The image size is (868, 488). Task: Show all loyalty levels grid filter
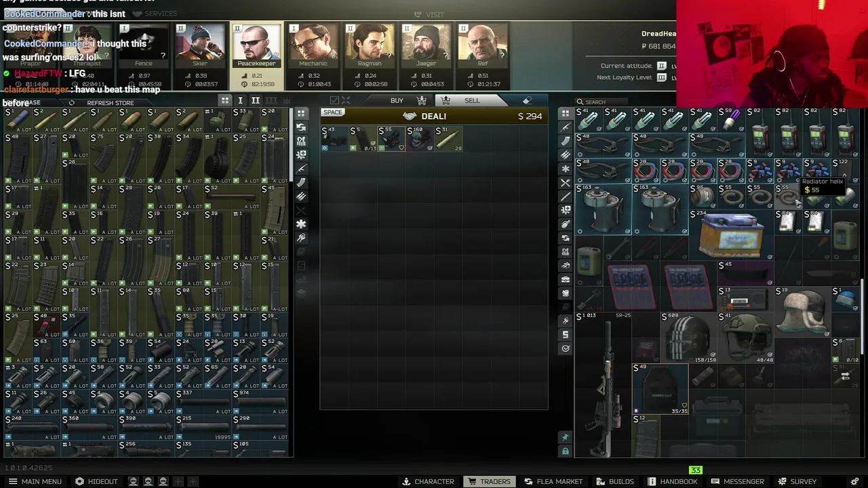224,100
